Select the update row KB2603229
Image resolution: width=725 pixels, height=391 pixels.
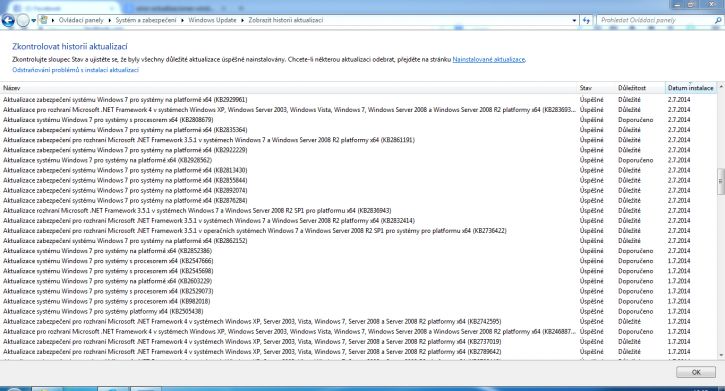[358, 281]
